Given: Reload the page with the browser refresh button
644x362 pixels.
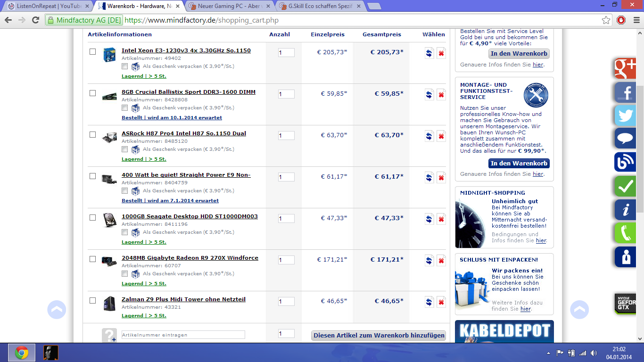Looking at the screenshot, I should pyautogui.click(x=35, y=20).
